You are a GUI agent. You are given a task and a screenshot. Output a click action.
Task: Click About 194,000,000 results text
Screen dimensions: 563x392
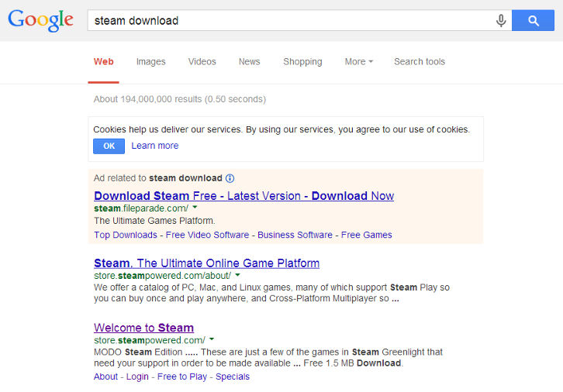[x=180, y=99]
